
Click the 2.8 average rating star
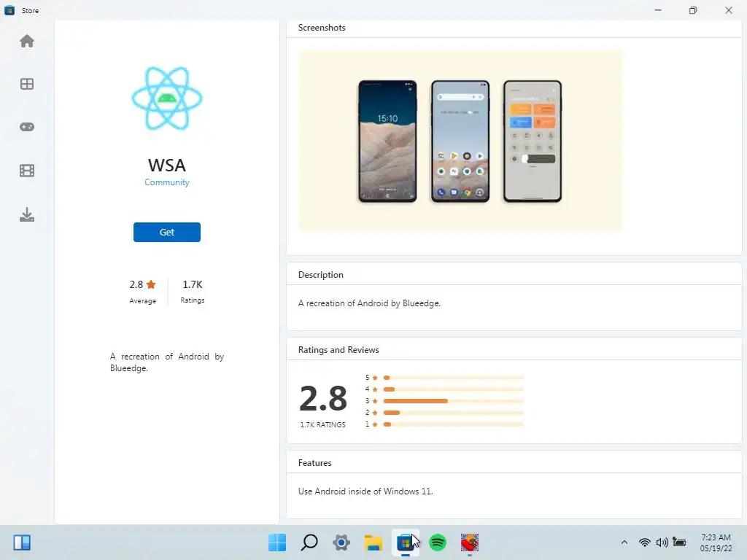(151, 284)
